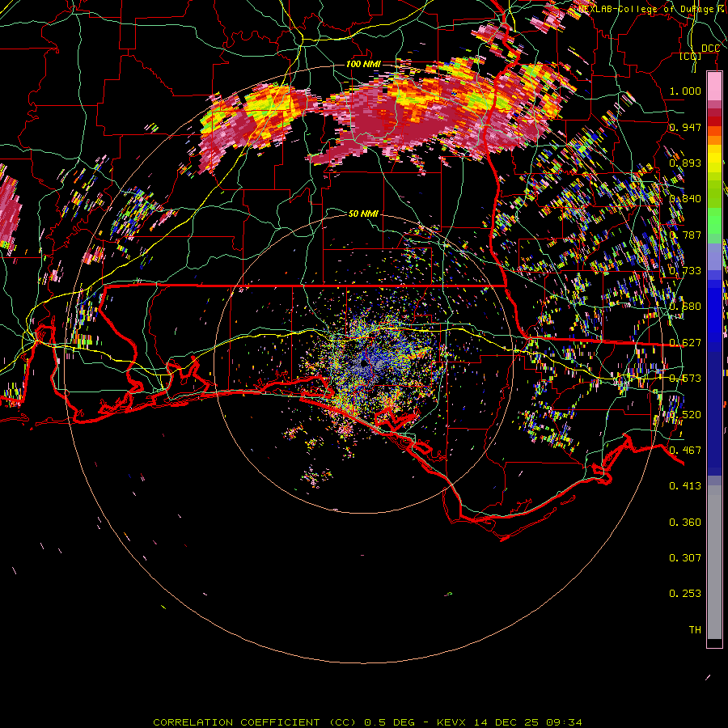Pick the orange color bar segment

click(714, 139)
